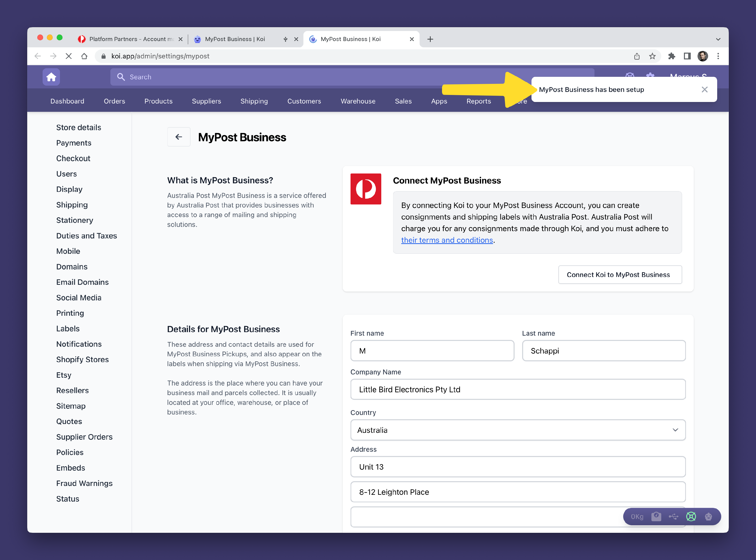
Task: Open the Shipping navigation menu
Action: pos(254,101)
